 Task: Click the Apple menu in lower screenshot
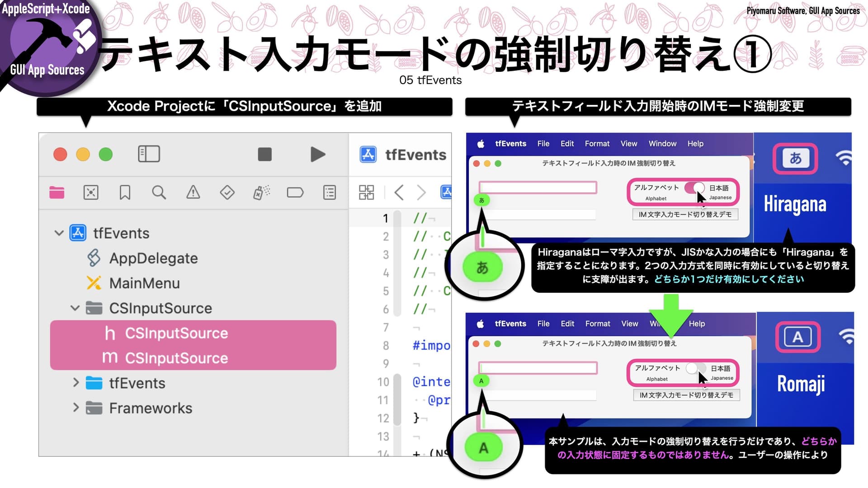(x=481, y=324)
